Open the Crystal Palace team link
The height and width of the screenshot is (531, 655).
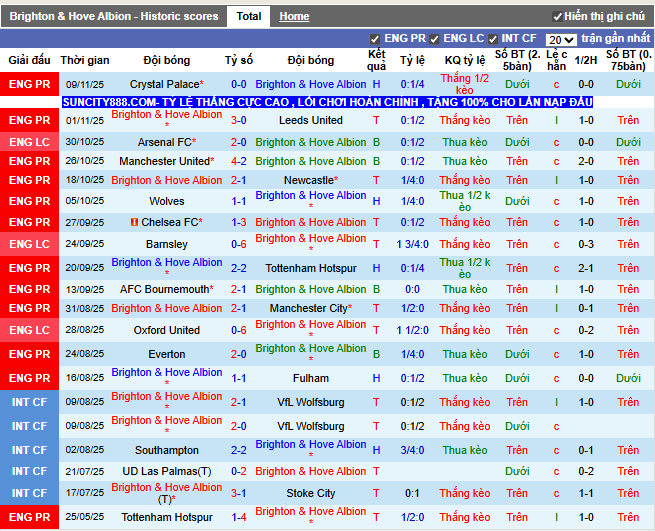point(163,85)
